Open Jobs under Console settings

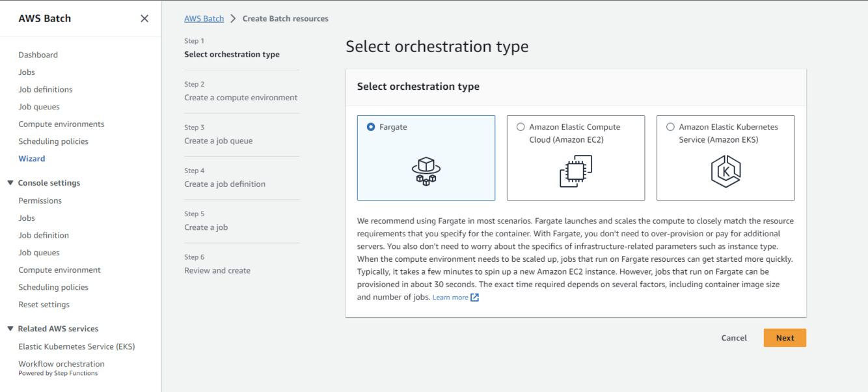coord(27,218)
